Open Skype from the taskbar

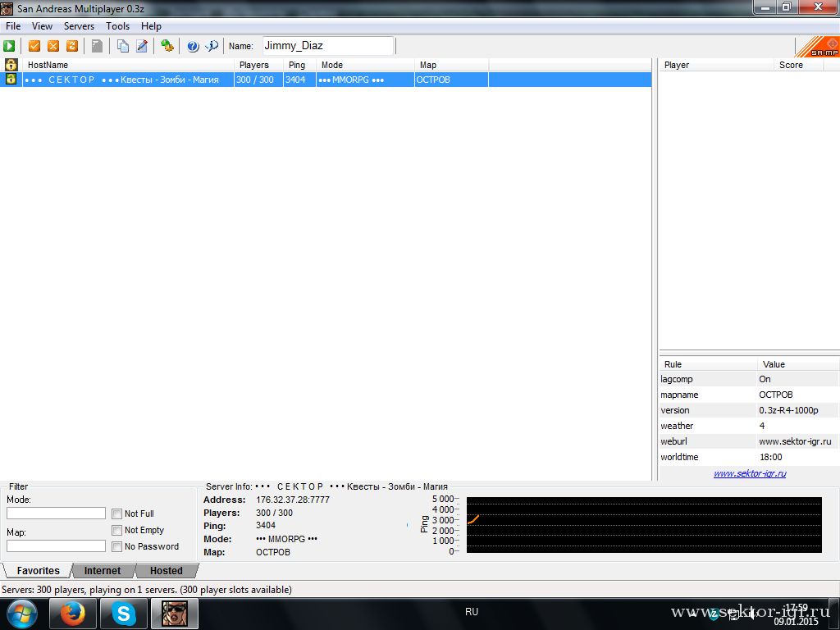[x=124, y=614]
